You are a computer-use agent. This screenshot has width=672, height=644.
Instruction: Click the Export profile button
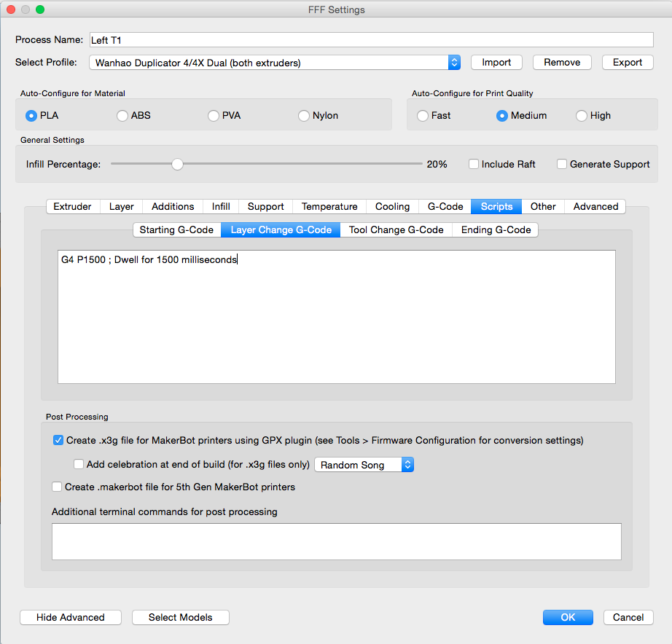(628, 63)
